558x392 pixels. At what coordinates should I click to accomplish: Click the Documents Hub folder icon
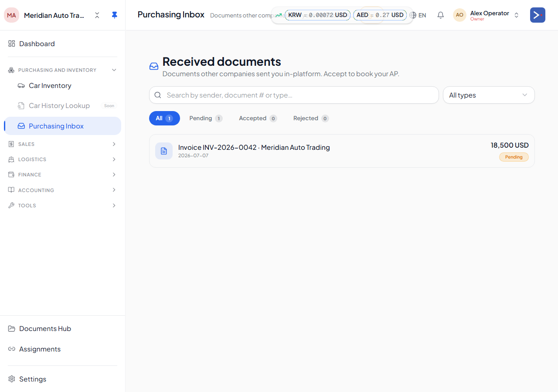tap(12, 329)
